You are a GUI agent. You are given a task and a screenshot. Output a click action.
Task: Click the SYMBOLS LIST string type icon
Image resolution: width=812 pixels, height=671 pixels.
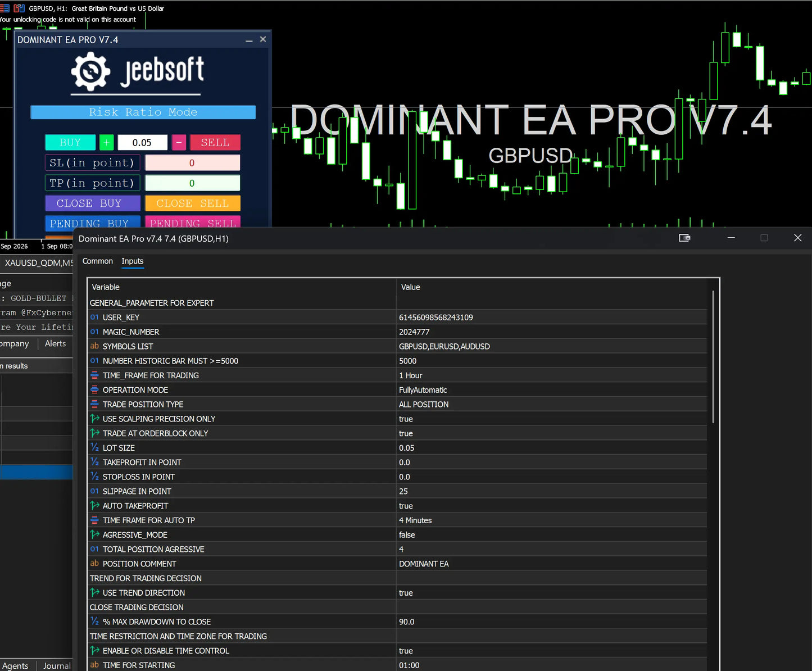[x=94, y=346]
